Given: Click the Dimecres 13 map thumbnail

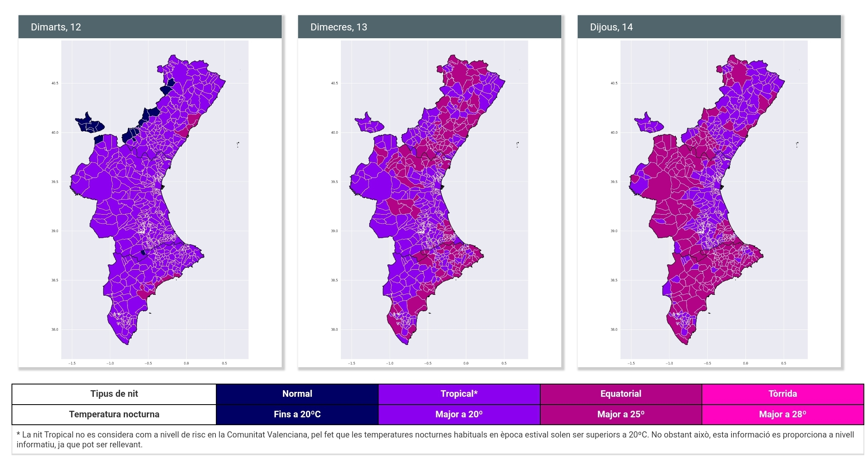Looking at the screenshot, I should (x=434, y=199).
